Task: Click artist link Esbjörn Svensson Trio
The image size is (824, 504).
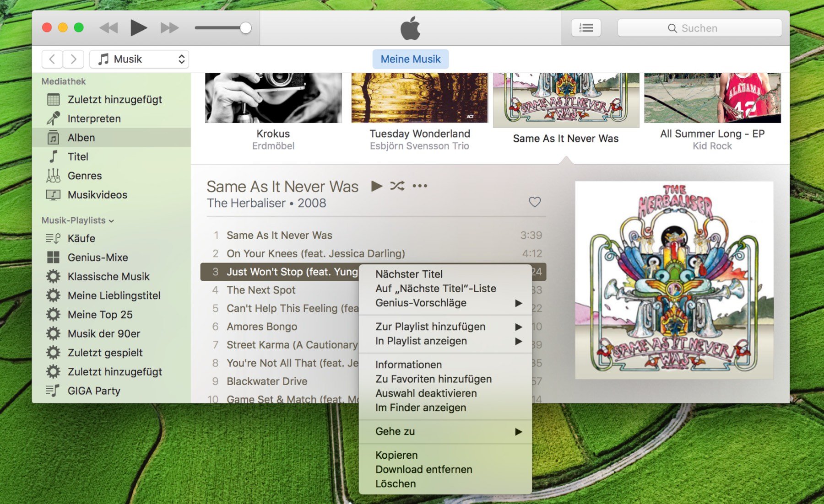Action: [419, 146]
